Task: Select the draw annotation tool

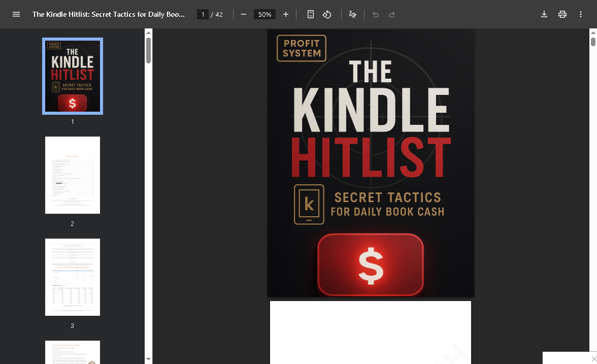Action: pos(352,14)
